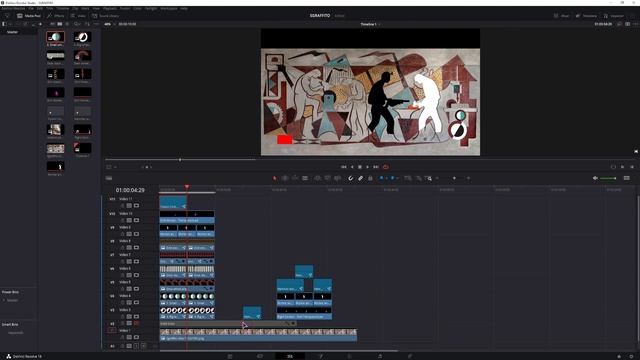The image size is (640, 360).
Task: Add a flag with the flag icon
Action: 381,178
